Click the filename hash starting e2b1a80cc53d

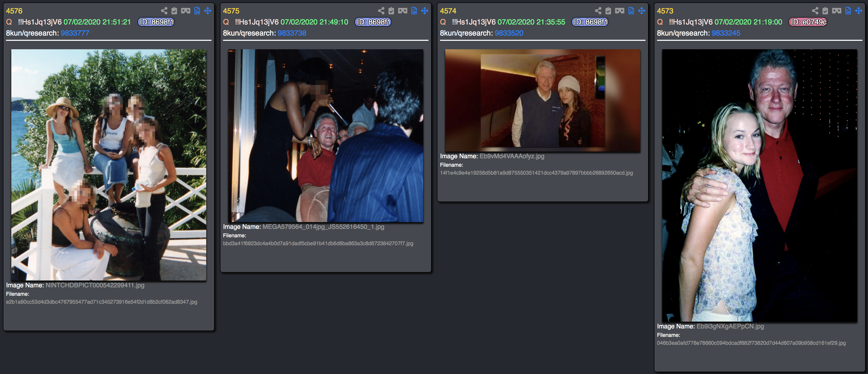coord(102,302)
